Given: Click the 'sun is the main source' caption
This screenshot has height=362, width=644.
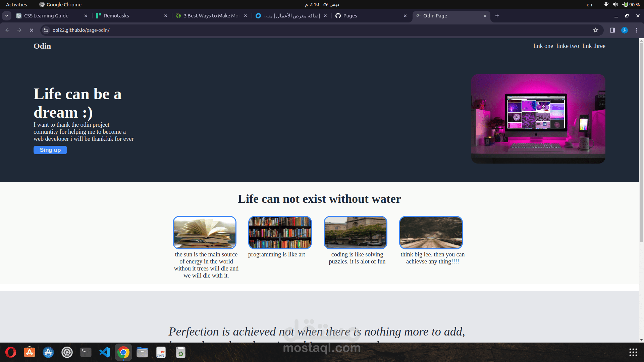Looking at the screenshot, I should 206,265.
